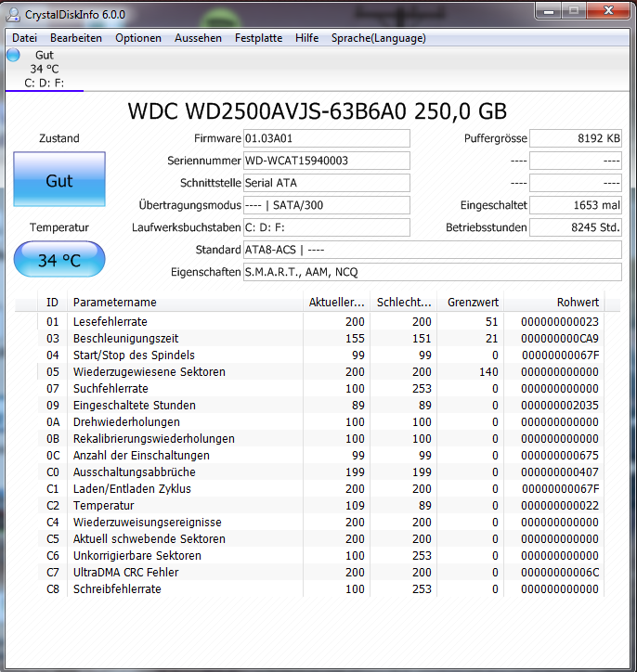Image resolution: width=637 pixels, height=672 pixels.
Task: Select the Aktuell schwebende Sektoren row
Action: click(320, 538)
